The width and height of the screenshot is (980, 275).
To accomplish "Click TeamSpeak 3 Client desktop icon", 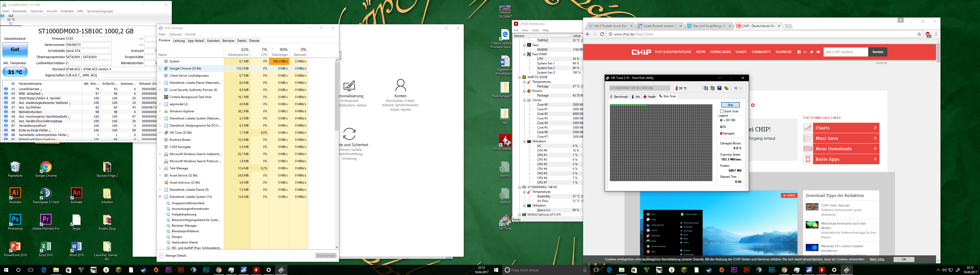I will click(x=46, y=193).
